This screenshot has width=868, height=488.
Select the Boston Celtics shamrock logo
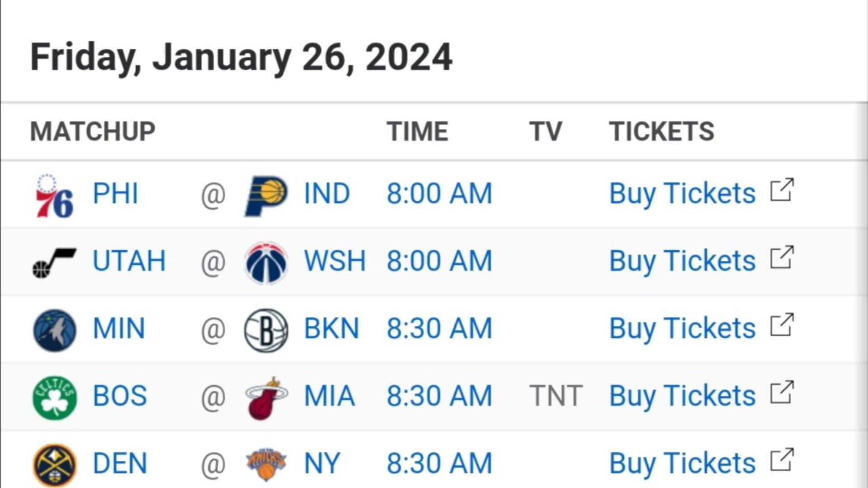click(55, 398)
